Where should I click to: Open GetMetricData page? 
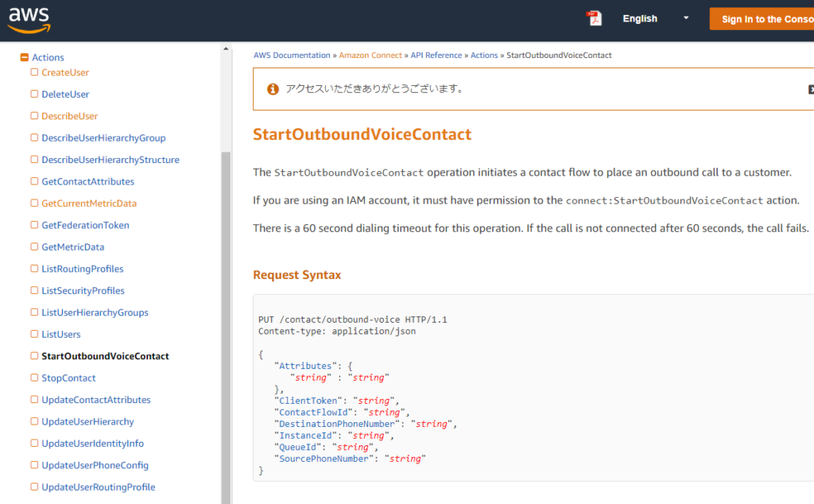[x=72, y=246]
